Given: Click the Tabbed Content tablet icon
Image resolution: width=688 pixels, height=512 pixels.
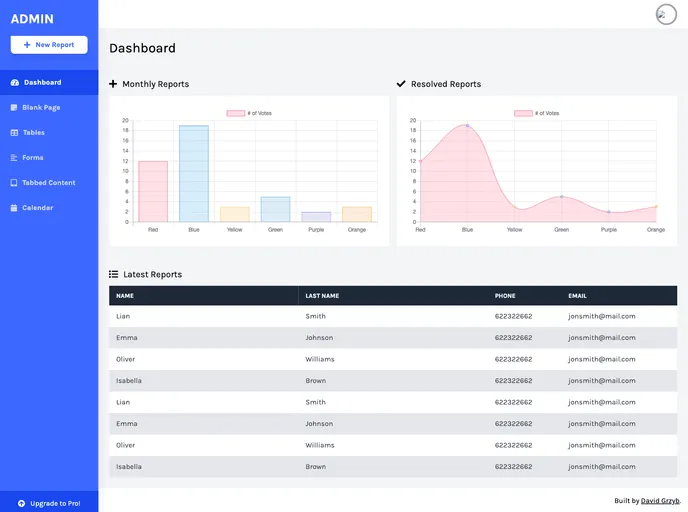Looking at the screenshot, I should pyautogui.click(x=14, y=183).
